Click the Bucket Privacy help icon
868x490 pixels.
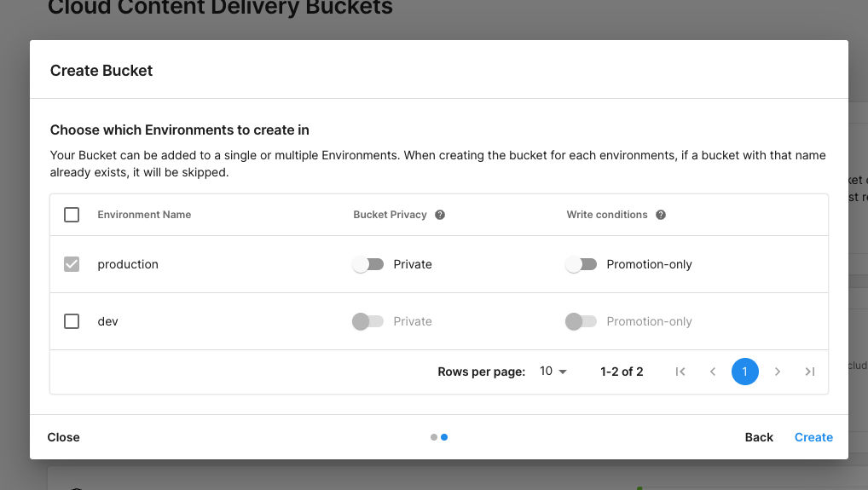(x=440, y=215)
